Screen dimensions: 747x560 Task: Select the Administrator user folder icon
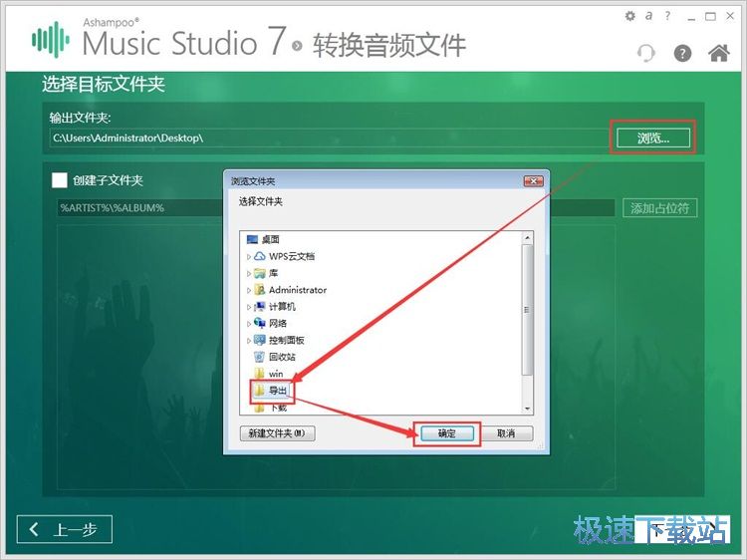260,290
